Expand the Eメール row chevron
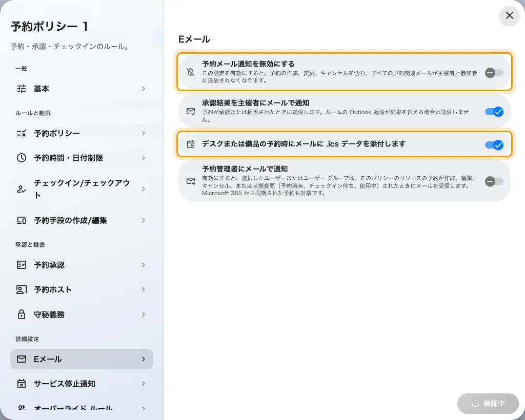The height and width of the screenshot is (420, 525). tap(144, 359)
